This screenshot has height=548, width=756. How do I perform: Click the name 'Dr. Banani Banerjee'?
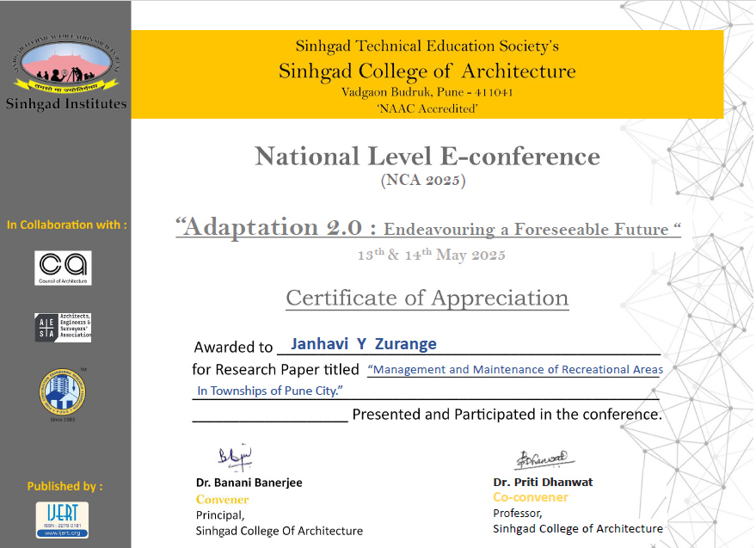[249, 483]
